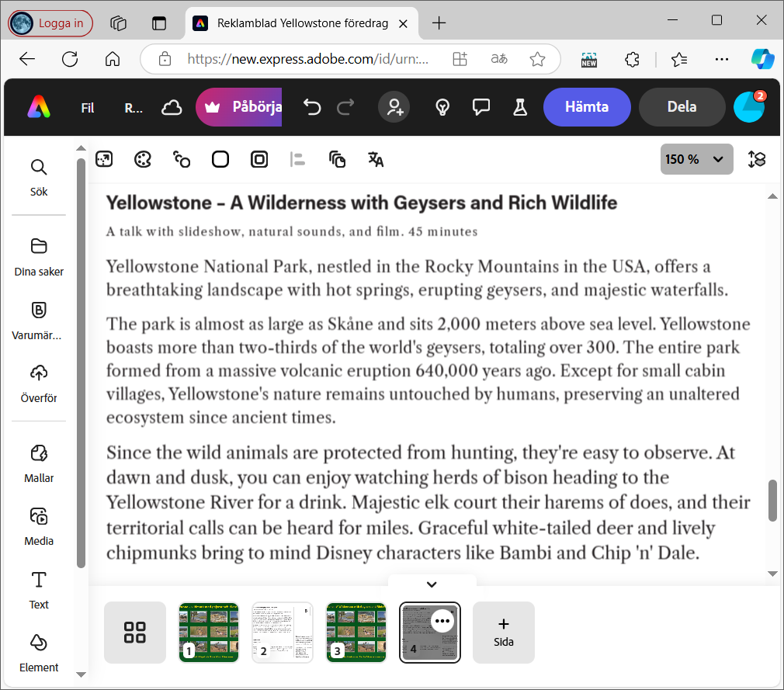Select page 2 thumbnail
The height and width of the screenshot is (690, 784).
click(283, 632)
